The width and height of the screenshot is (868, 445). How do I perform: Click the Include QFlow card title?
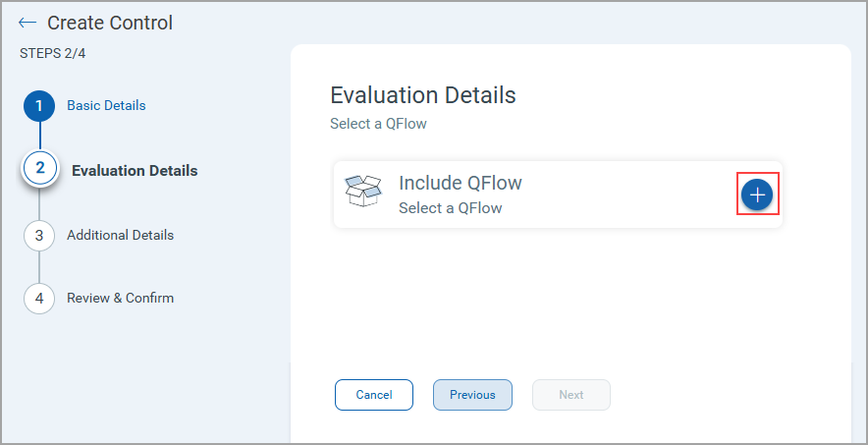pyautogui.click(x=460, y=183)
